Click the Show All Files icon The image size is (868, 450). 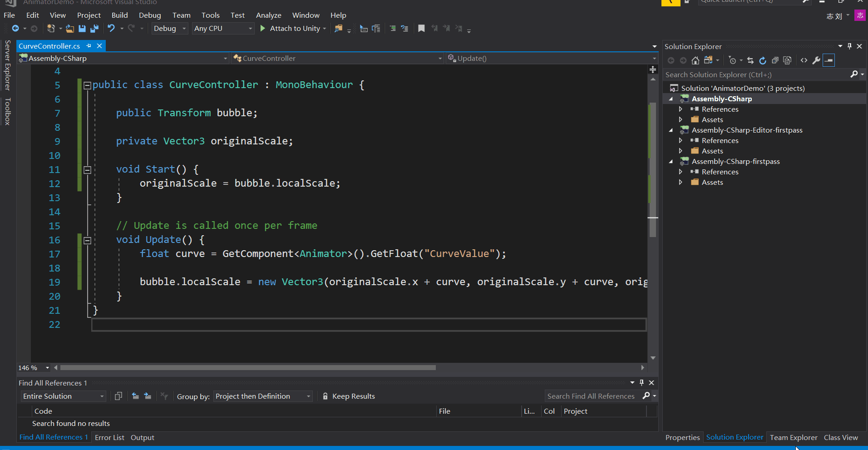788,60
